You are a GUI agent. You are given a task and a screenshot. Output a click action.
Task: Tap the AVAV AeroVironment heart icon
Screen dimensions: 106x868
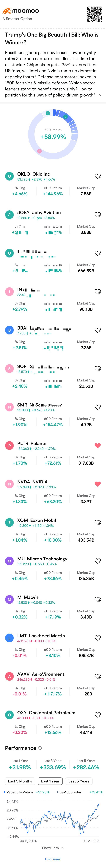(x=98, y=676)
